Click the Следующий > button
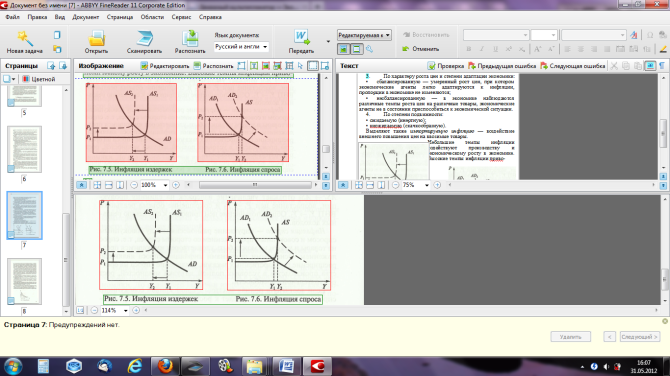This screenshot has width=670, height=376. coord(639,337)
